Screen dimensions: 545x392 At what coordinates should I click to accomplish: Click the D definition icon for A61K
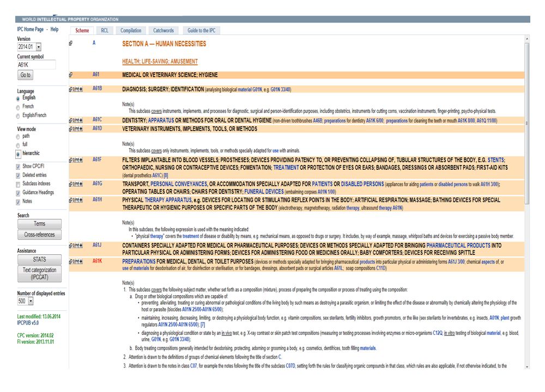pos(74,261)
